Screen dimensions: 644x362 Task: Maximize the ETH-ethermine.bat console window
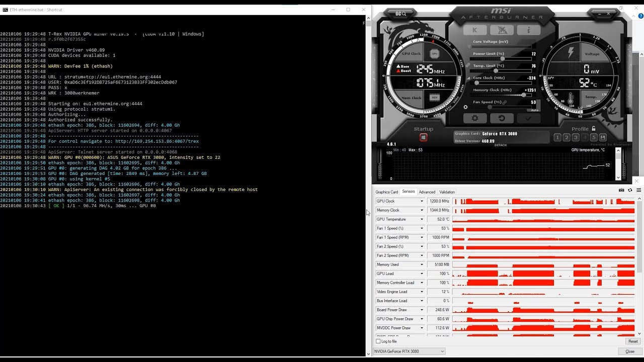348,10
